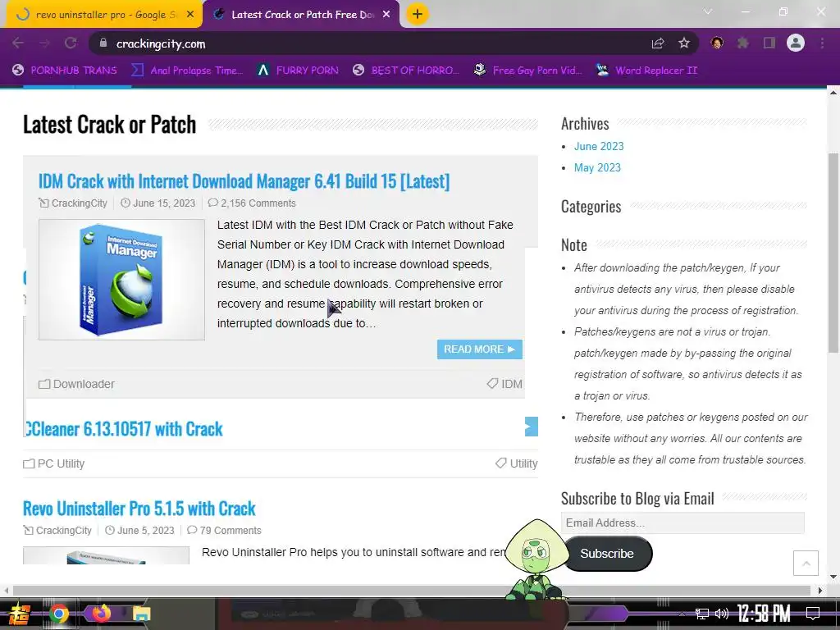Image resolution: width=840 pixels, height=630 pixels.
Task: Open a new tab with the plus button
Action: 418,14
